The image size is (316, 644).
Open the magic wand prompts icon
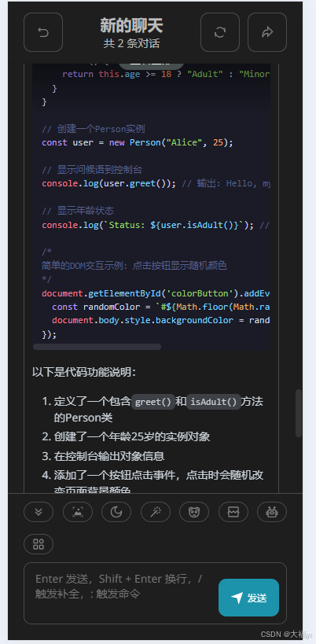[x=155, y=512]
